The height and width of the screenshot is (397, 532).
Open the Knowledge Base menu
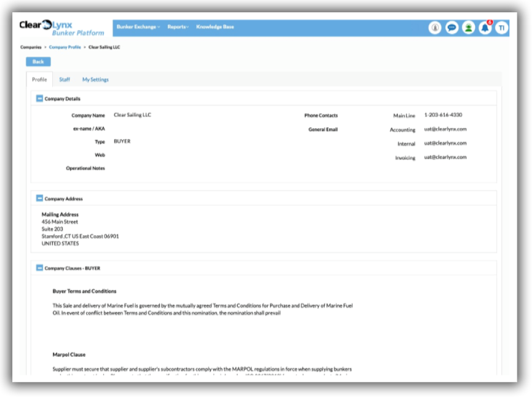(x=215, y=27)
